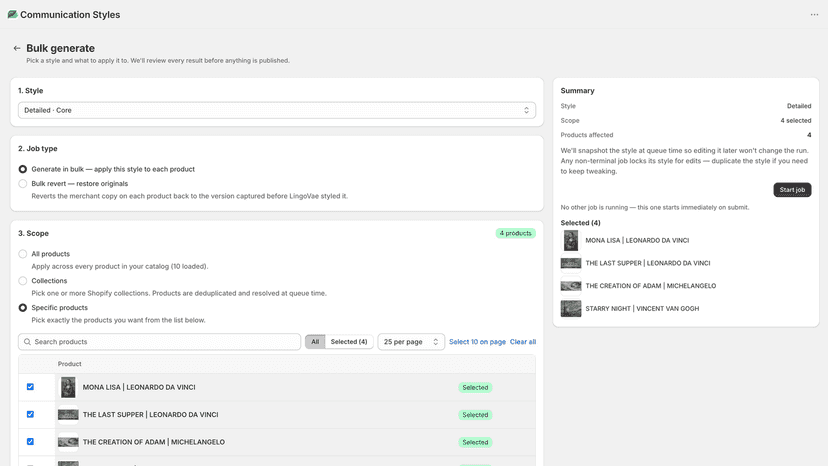Click Starry Night thumbnail in Summary list
The height and width of the screenshot is (466, 828).
tap(571, 309)
